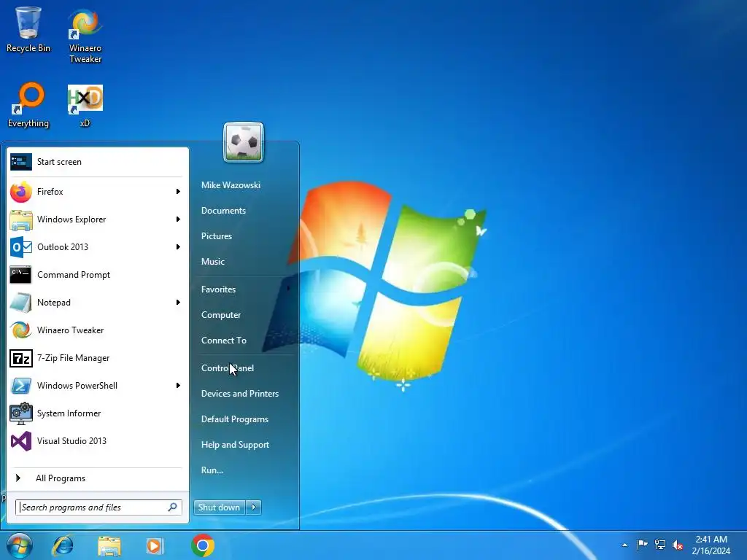This screenshot has width=747, height=560.
Task: Launch Internet Explorer from the taskbar
Action: [x=63, y=545]
